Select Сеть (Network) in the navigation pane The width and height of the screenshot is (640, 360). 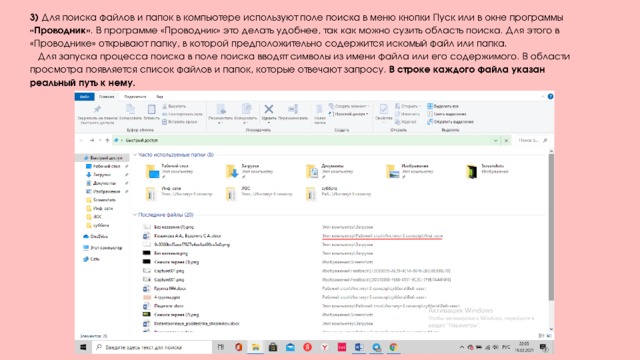click(91, 259)
